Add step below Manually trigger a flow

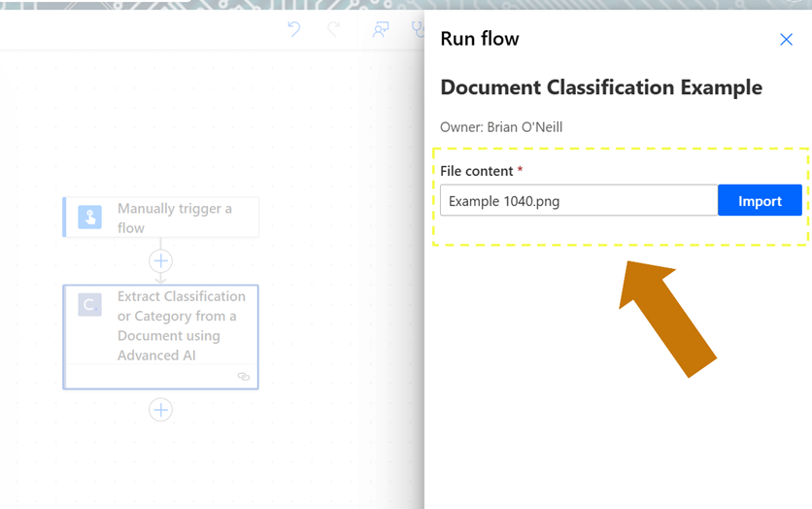coord(160,261)
